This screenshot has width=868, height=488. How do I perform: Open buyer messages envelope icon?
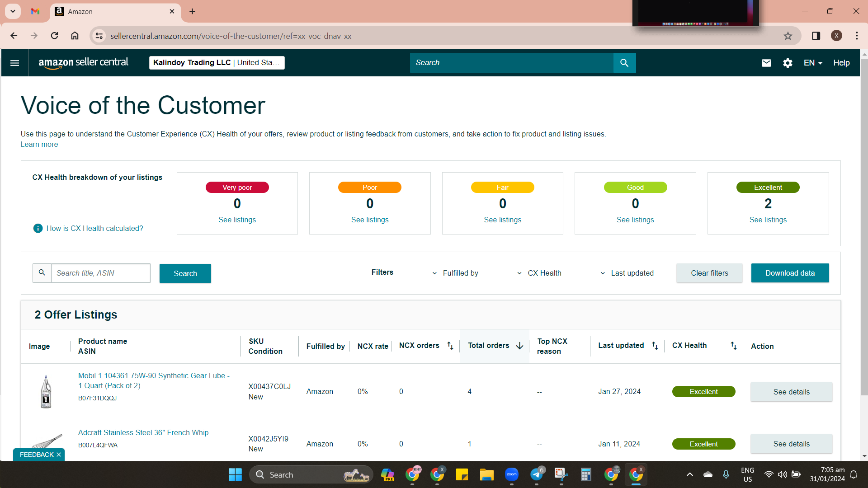tap(766, 63)
